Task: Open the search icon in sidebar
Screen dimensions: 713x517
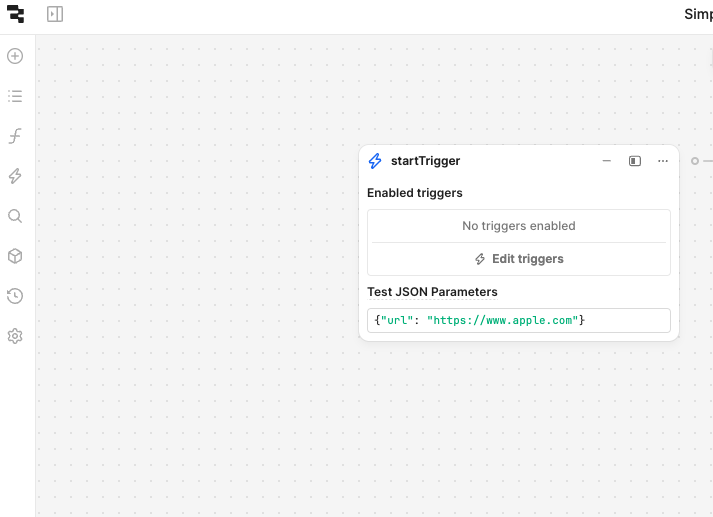Action: point(15,216)
